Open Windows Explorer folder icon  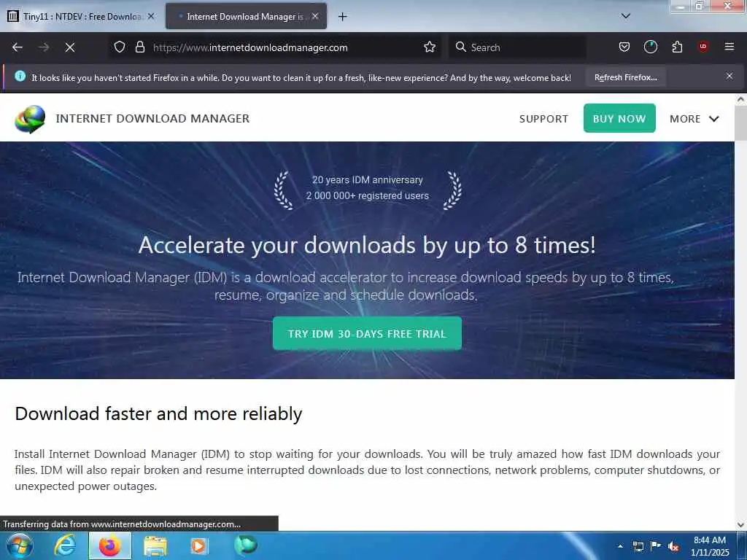[x=155, y=546]
